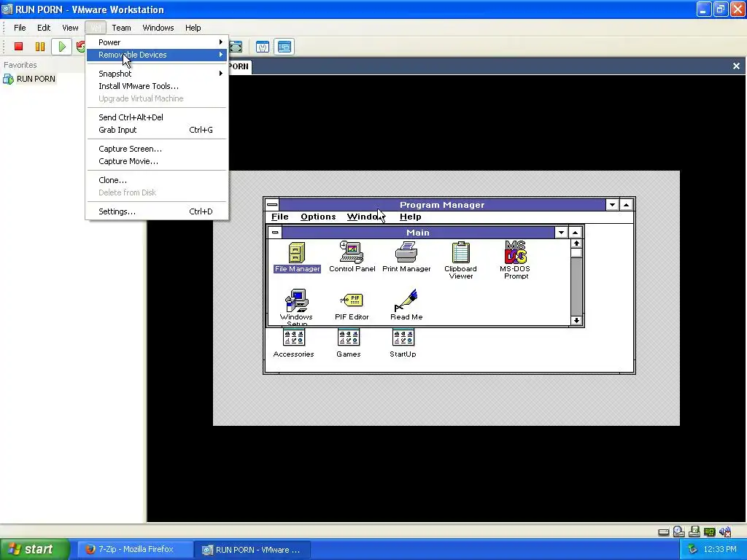Screen dimensions: 747x560
Task: Click the network adapter status bar icon
Action: tap(709, 532)
